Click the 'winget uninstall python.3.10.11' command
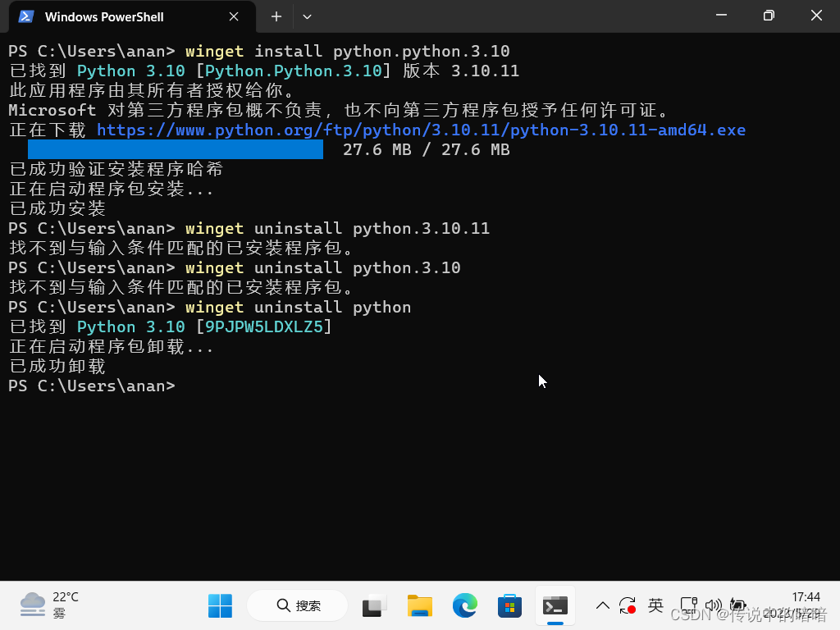Image resolution: width=840 pixels, height=630 pixels. coord(337,229)
